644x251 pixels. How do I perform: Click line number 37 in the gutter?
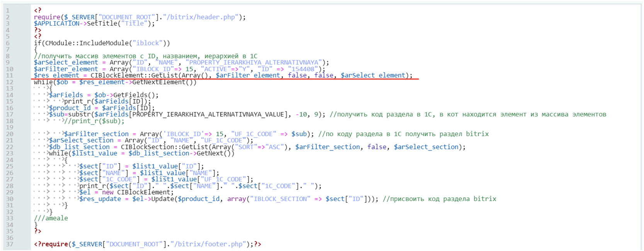(x=9, y=244)
